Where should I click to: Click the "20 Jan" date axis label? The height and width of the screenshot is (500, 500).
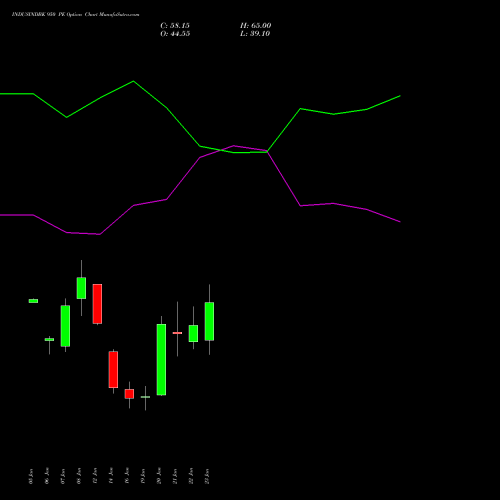click(x=159, y=476)
